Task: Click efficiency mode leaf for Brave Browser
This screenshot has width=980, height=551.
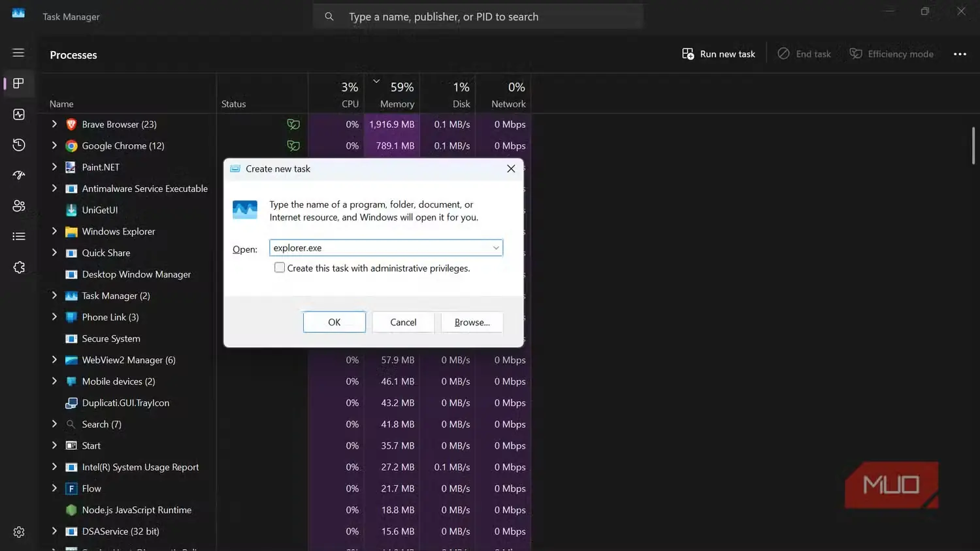Action: [x=293, y=124]
